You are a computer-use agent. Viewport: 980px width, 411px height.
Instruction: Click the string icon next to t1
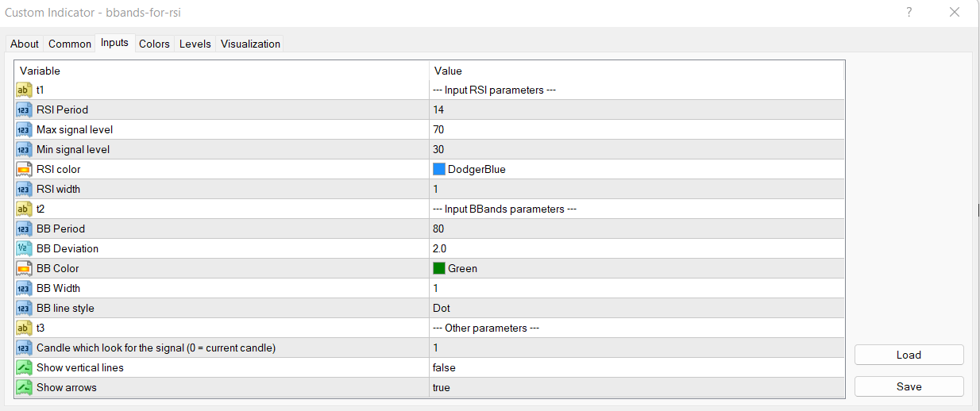[24, 90]
